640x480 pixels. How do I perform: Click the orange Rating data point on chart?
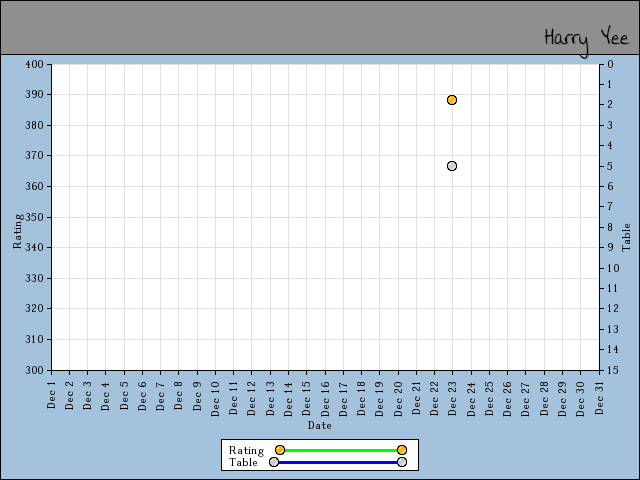[452, 100]
